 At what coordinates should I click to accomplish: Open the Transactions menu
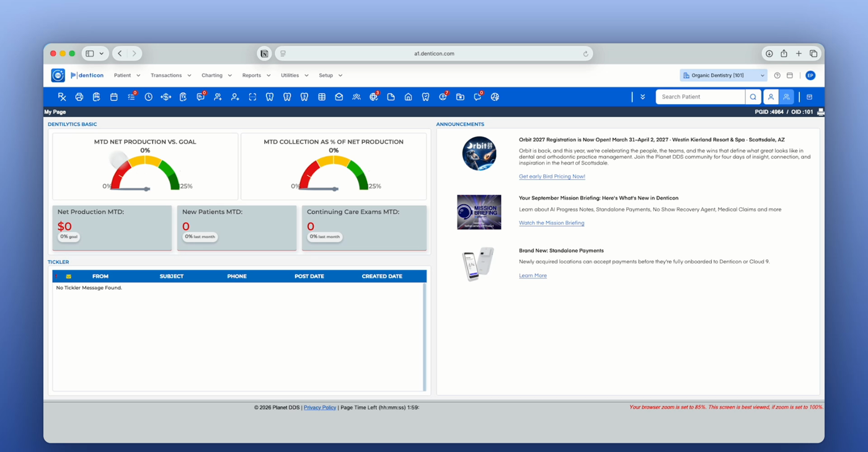pyautogui.click(x=171, y=76)
